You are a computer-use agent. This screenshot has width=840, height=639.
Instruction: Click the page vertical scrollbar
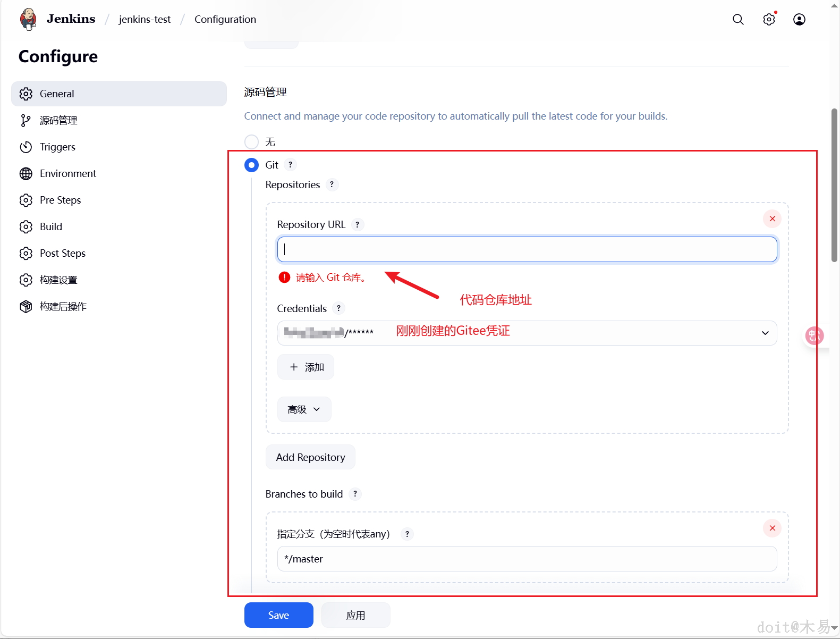coord(834,185)
